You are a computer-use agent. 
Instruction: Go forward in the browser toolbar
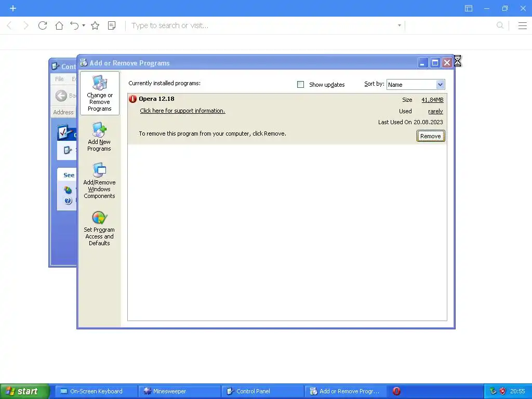click(x=26, y=25)
